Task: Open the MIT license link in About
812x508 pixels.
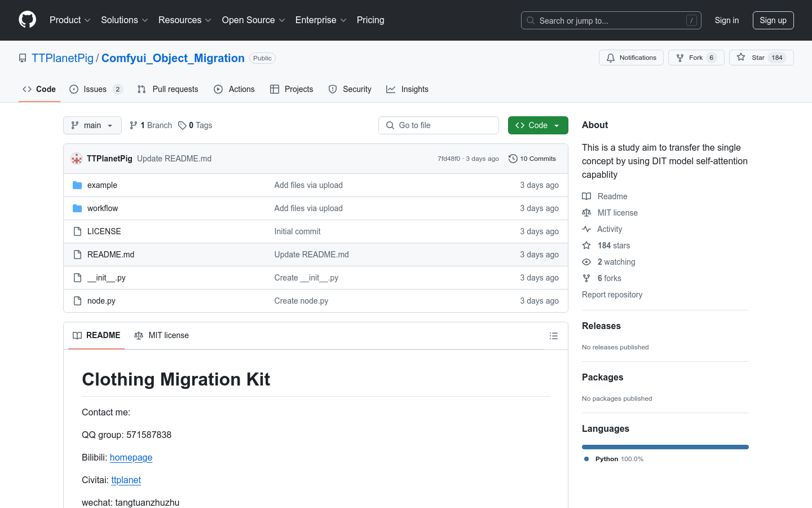Action: click(610, 213)
